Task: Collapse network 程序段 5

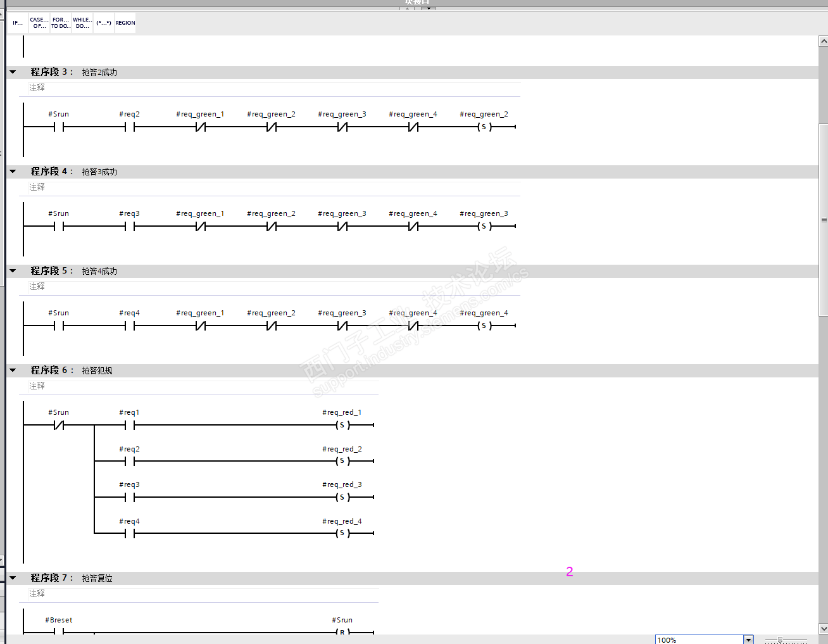Action: [x=13, y=271]
